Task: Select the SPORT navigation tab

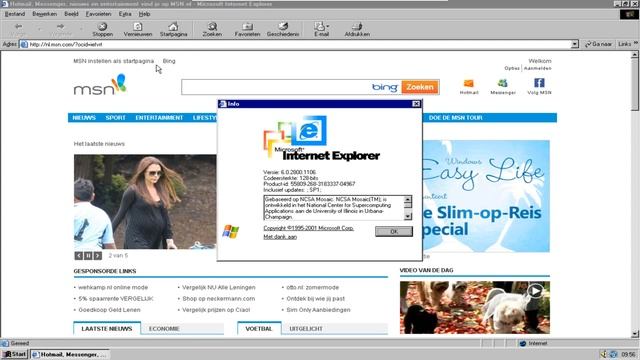Action: pos(116,118)
